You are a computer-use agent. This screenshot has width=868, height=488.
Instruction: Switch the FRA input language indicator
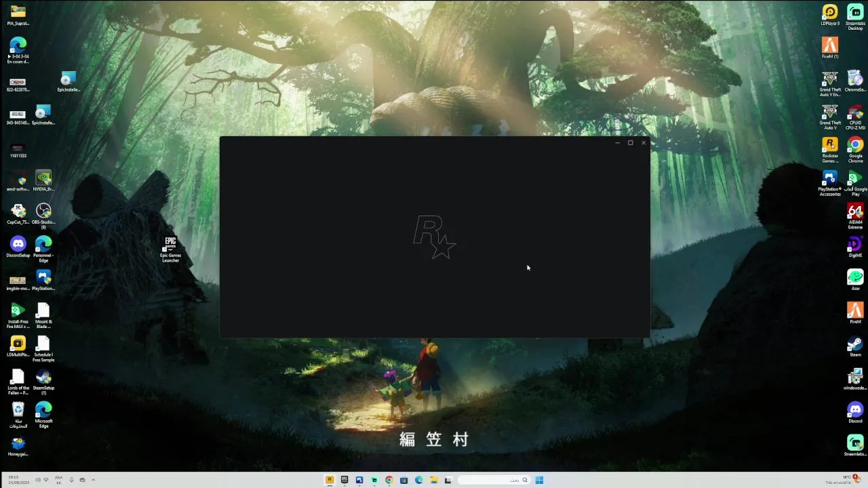59,480
